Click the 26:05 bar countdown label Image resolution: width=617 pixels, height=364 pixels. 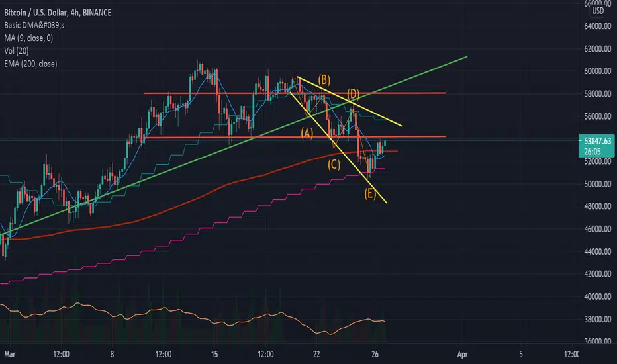coord(593,152)
